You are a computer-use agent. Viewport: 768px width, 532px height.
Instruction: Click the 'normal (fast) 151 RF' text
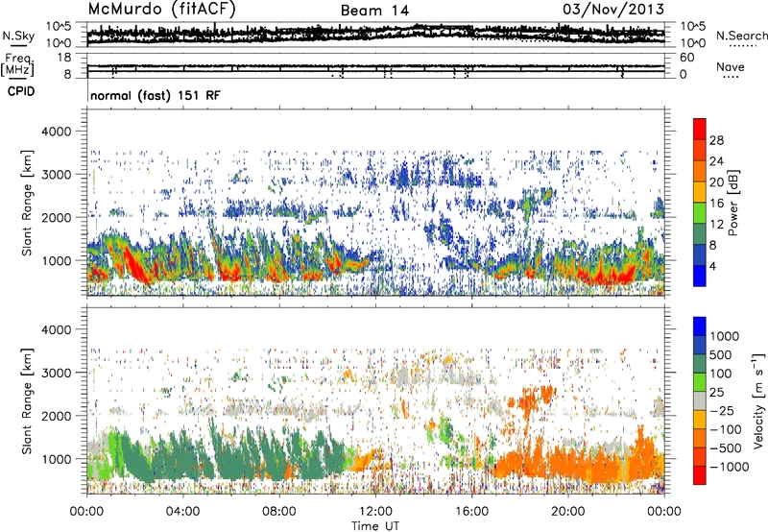[156, 95]
